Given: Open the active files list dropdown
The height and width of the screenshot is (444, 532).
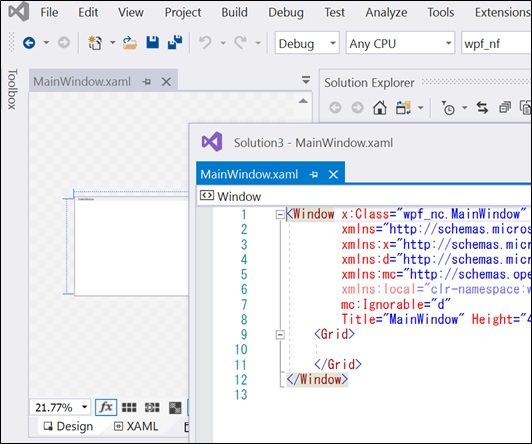Looking at the screenshot, I should (x=306, y=80).
